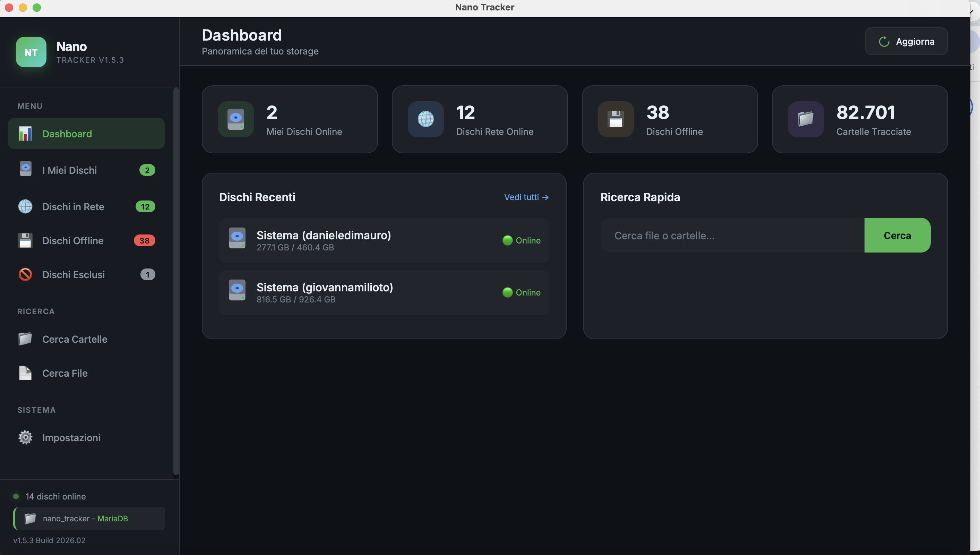Click the folder icon on Cartelle Tracciate card
980x555 pixels.
click(805, 119)
